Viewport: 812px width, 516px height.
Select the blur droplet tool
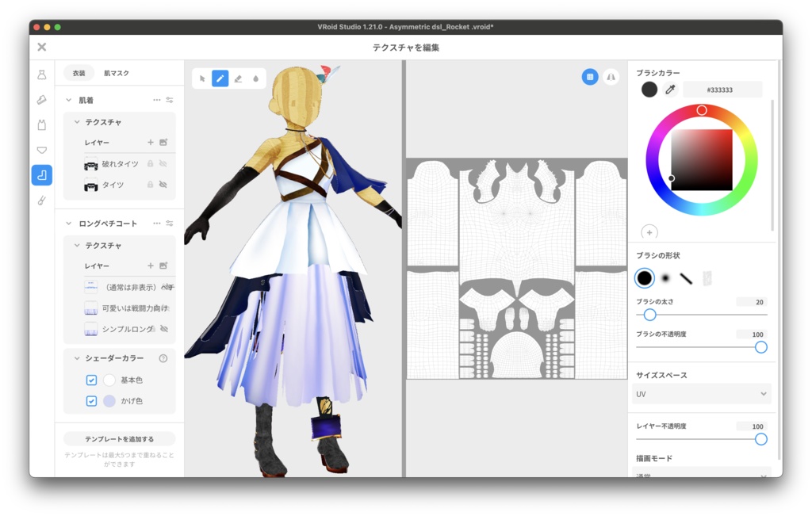click(256, 78)
